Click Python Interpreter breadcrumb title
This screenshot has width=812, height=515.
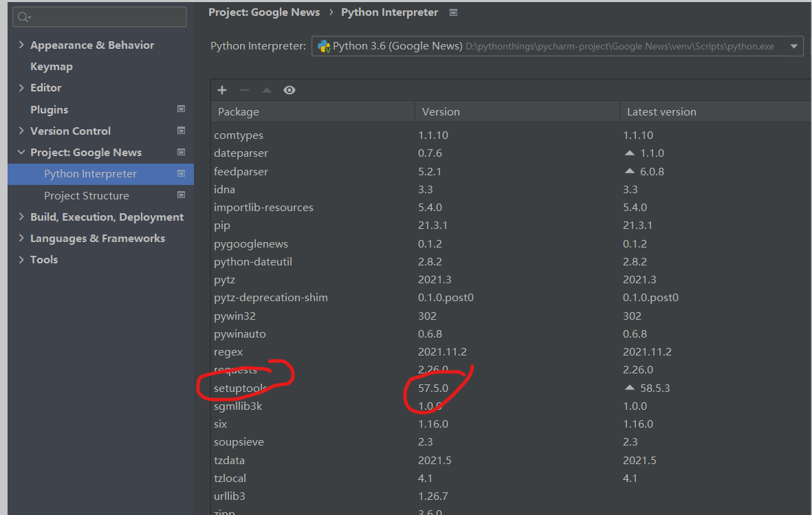(389, 12)
